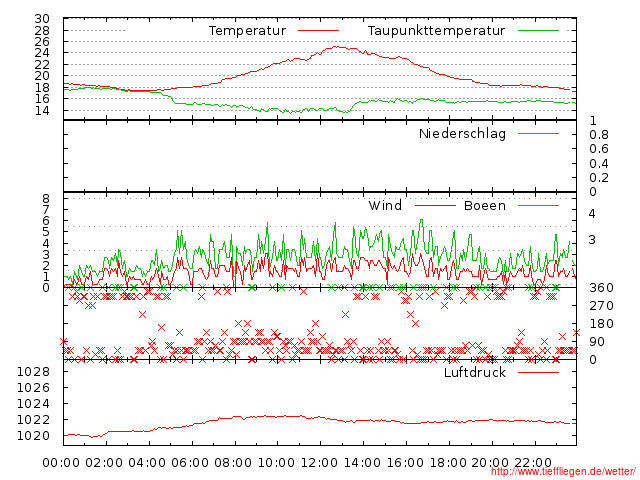Viewport: 640px width, 480px height.
Task: Click the 1024 pressure axis label
Action: click(x=33, y=404)
